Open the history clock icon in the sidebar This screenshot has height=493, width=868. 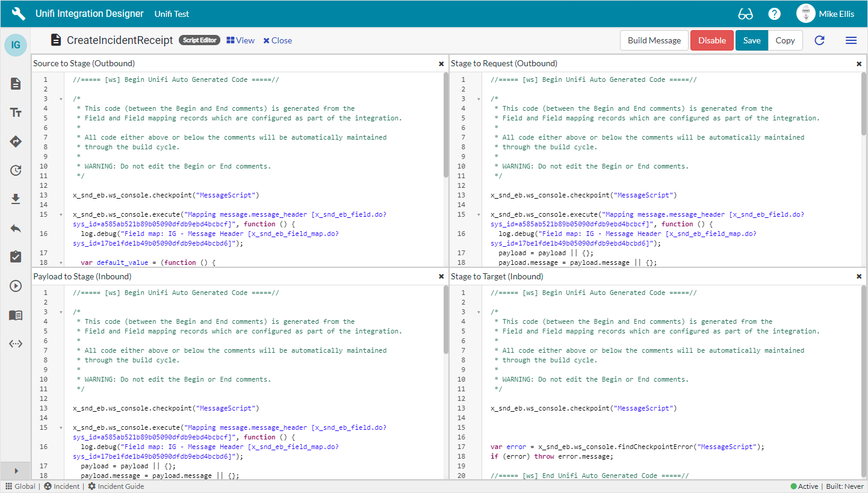tap(15, 170)
